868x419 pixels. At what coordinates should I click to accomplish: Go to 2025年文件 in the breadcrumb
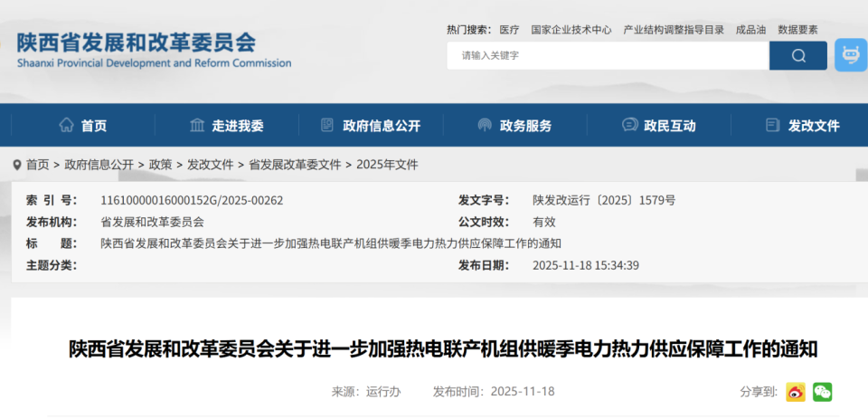(x=387, y=165)
